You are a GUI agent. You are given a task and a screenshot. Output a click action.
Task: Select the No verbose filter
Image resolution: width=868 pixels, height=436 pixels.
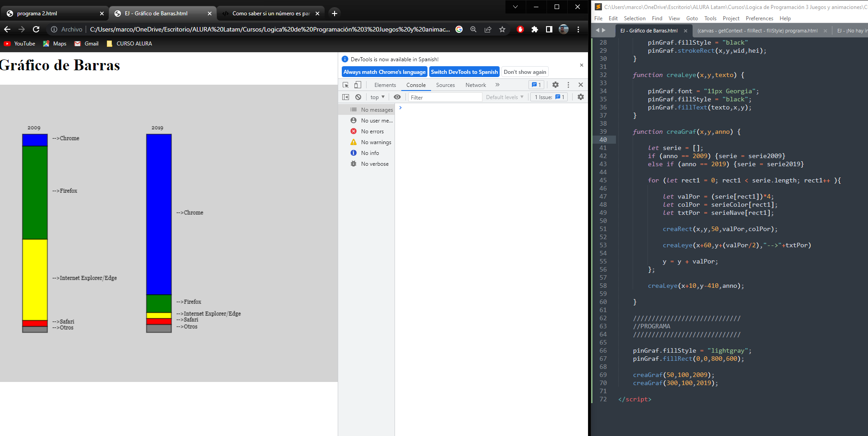(367, 164)
